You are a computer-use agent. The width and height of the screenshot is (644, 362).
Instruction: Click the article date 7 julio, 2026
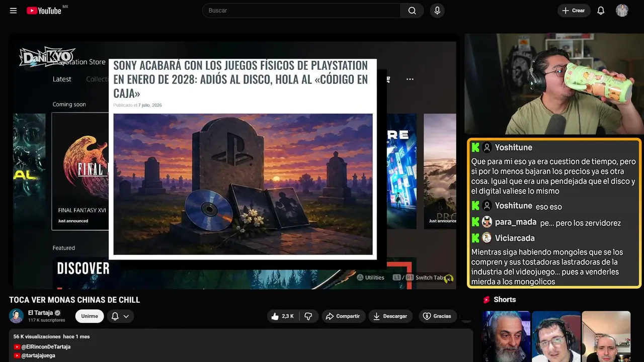[x=150, y=105]
